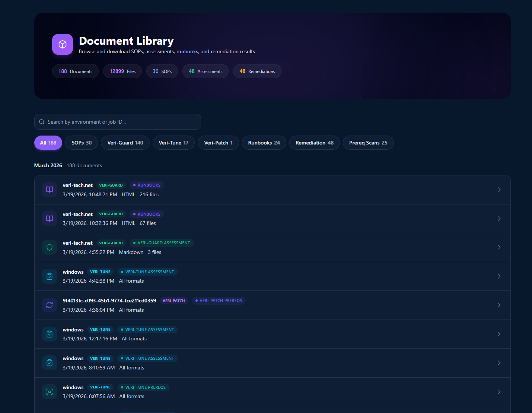This screenshot has width=532, height=413.
Task: Click the RUNBOOKS tag on the second entry
Action: 146,214
